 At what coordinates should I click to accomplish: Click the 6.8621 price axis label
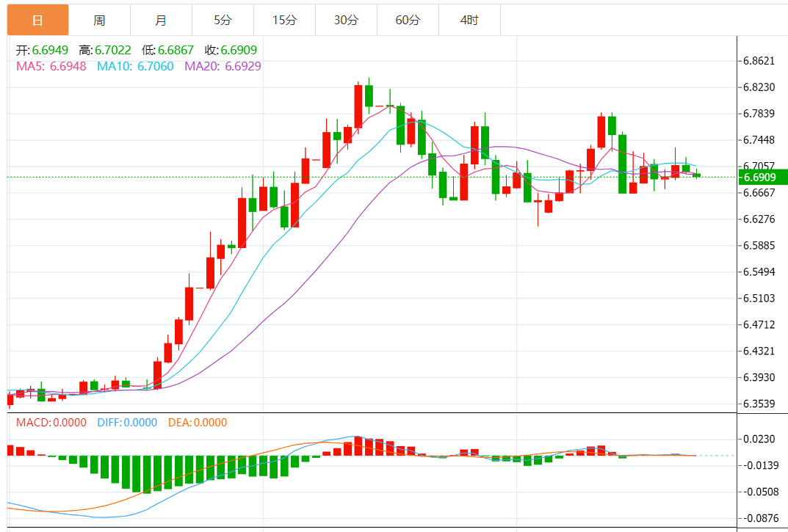(x=759, y=61)
